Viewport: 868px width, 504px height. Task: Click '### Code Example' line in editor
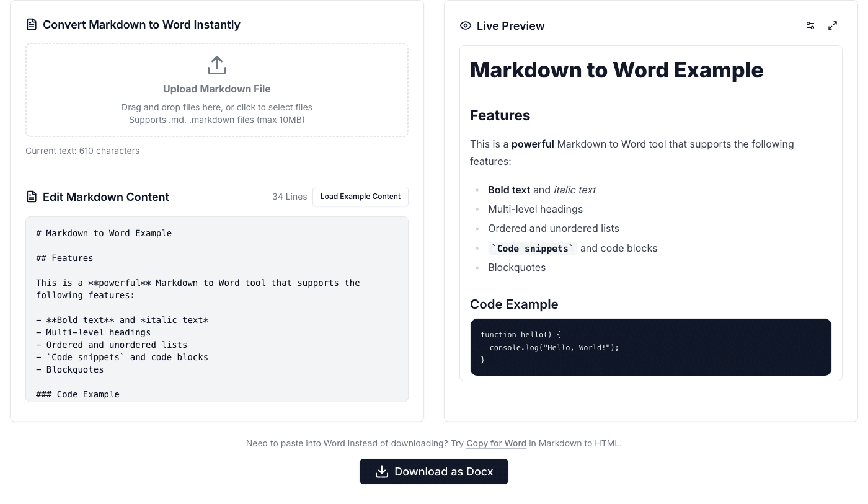77,394
